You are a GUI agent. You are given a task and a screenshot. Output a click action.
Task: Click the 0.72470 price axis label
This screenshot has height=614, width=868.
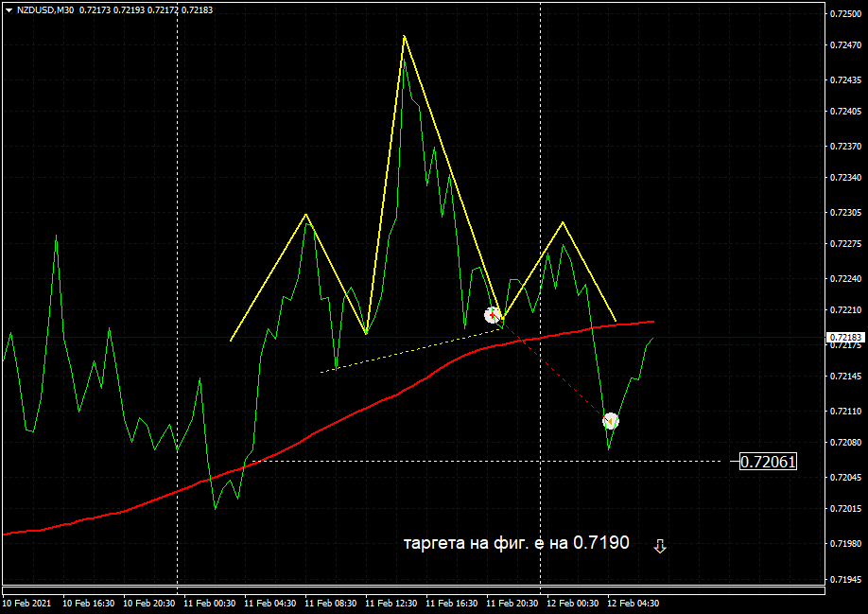(846, 44)
